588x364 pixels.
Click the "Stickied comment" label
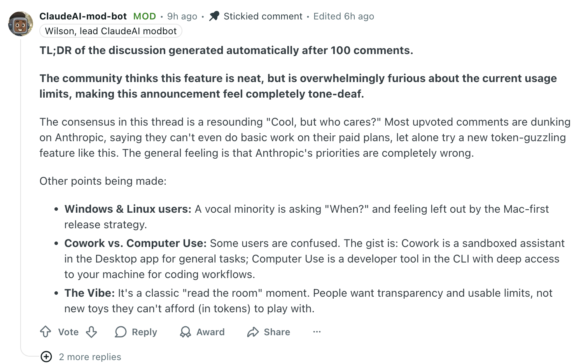coord(263,16)
